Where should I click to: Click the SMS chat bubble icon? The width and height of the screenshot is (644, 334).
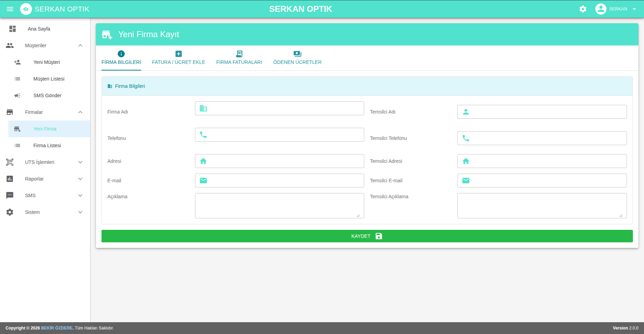point(10,195)
